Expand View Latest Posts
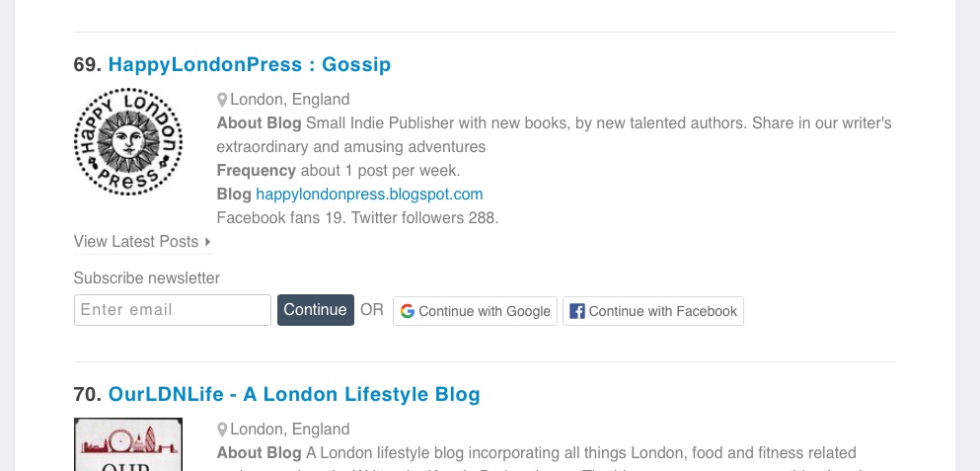The image size is (980, 471). (136, 242)
